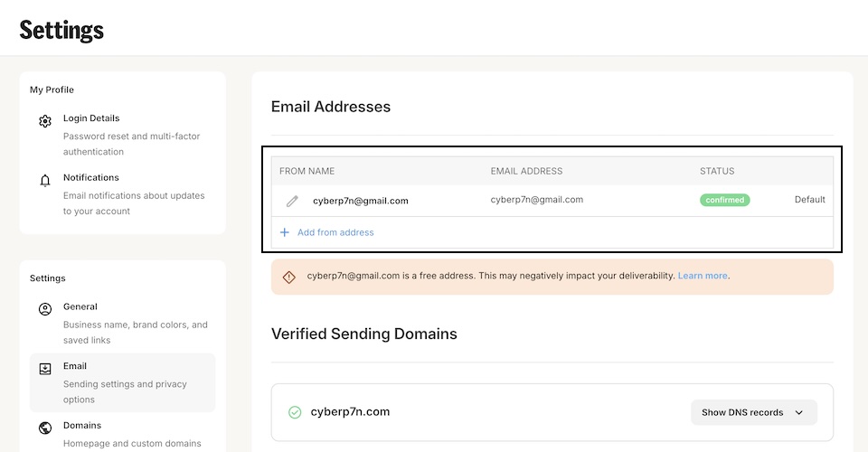This screenshot has height=452, width=868.
Task: Click the pencil edit icon for from name
Action: tap(292, 201)
